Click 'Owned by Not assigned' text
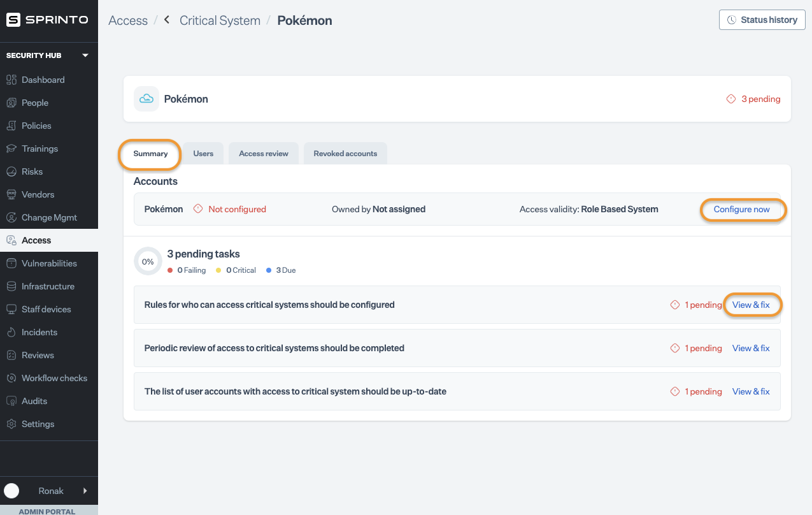The width and height of the screenshot is (812, 515). point(378,209)
